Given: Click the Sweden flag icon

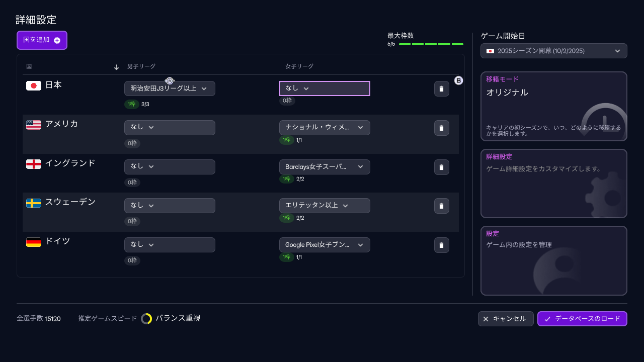Looking at the screenshot, I should [x=34, y=203].
